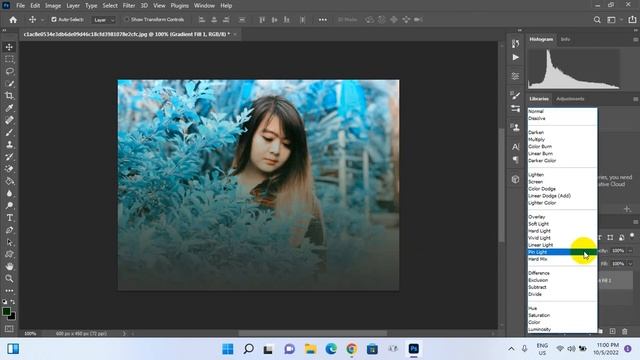This screenshot has width=640, height=360.
Task: Open the Layer auto-select dropdown
Action: click(104, 20)
